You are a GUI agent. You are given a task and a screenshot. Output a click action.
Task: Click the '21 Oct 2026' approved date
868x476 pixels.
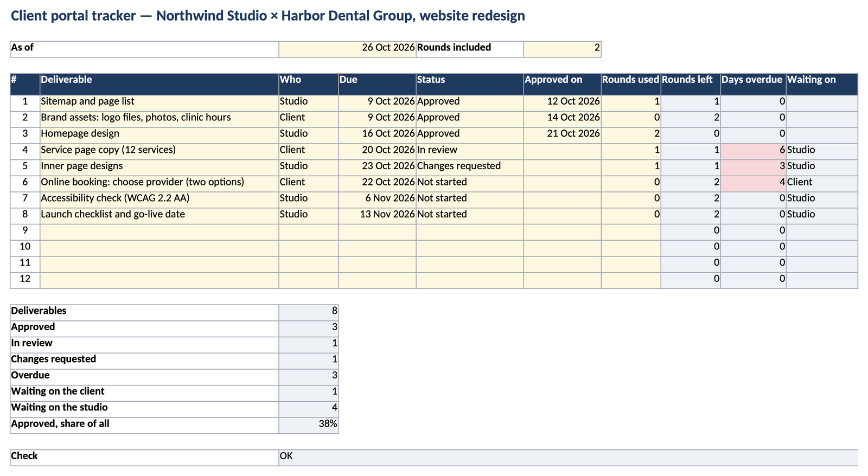(x=562, y=136)
